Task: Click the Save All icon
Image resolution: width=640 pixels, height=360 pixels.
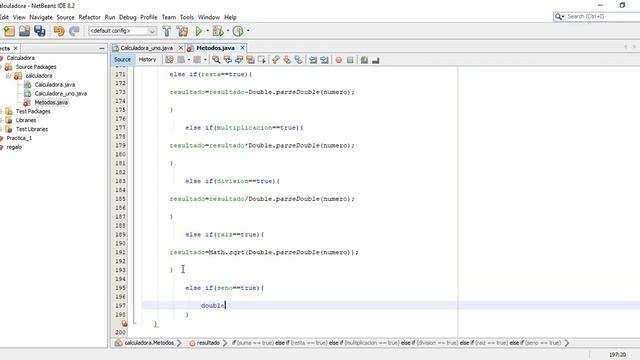Action: pyautogui.click(x=40, y=31)
